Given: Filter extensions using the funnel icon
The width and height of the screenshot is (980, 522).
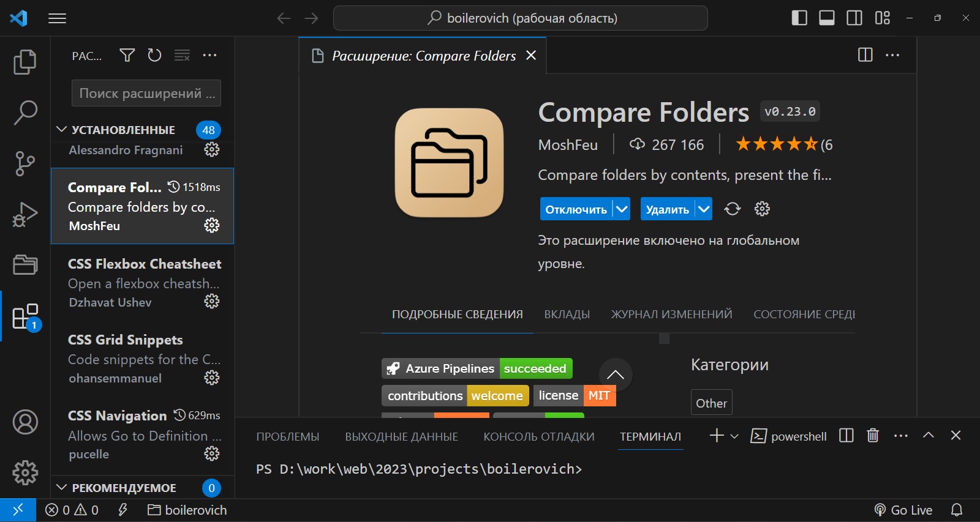Looking at the screenshot, I should coord(127,56).
